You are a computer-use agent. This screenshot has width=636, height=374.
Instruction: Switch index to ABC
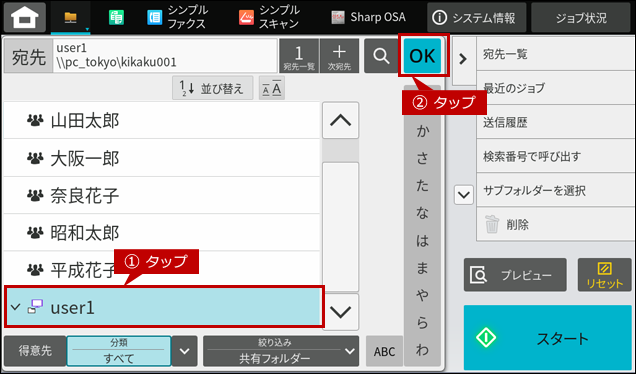(384, 351)
